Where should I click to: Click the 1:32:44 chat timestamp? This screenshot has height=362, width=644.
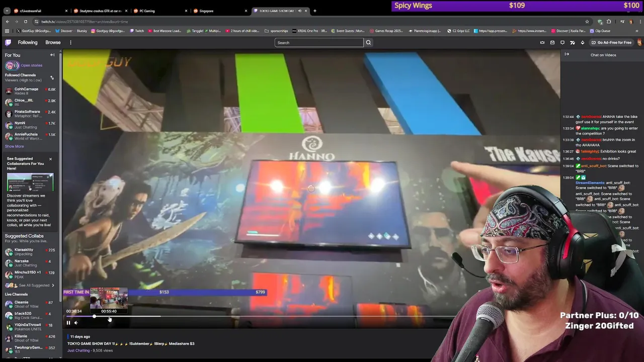point(568,117)
